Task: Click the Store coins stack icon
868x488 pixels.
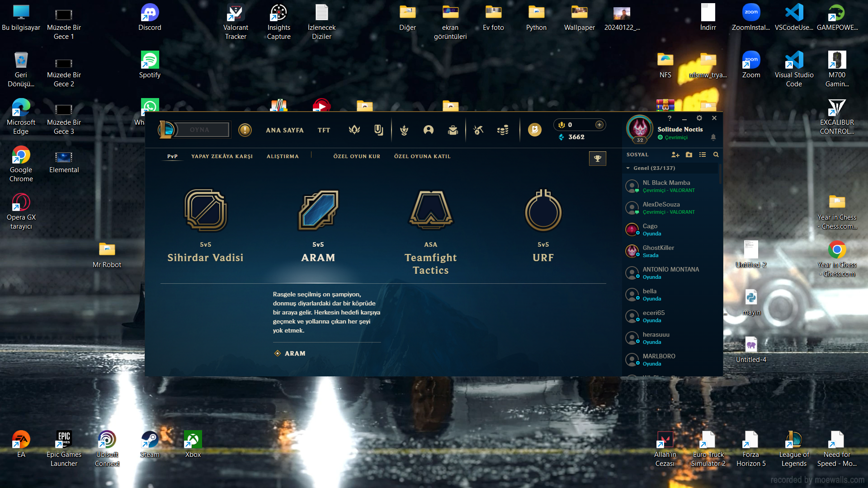Action: click(503, 130)
